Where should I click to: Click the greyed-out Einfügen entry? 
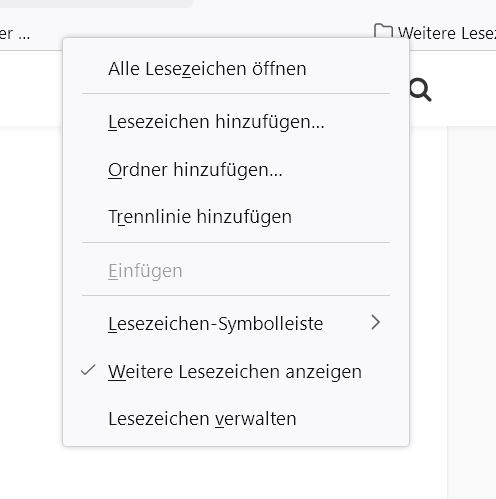236,271
